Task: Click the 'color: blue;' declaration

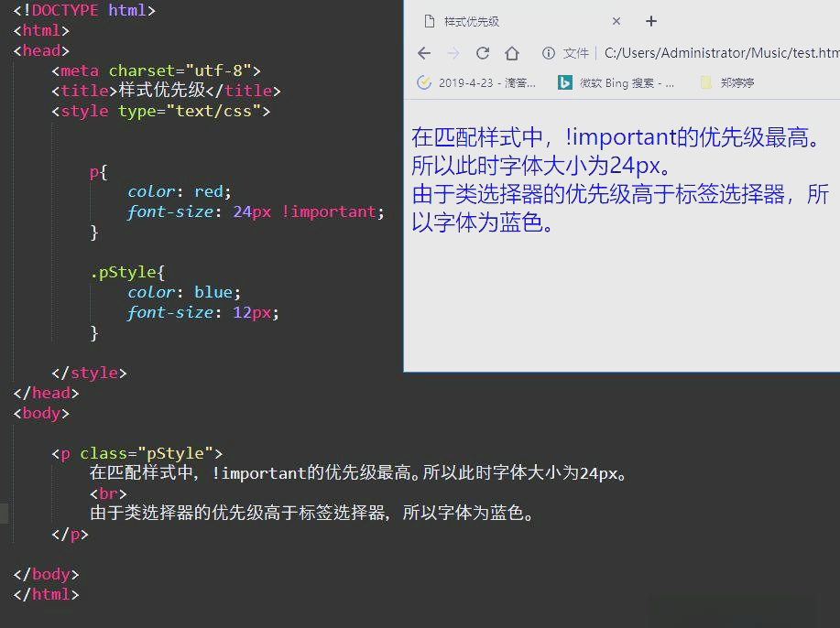Action: [184, 292]
